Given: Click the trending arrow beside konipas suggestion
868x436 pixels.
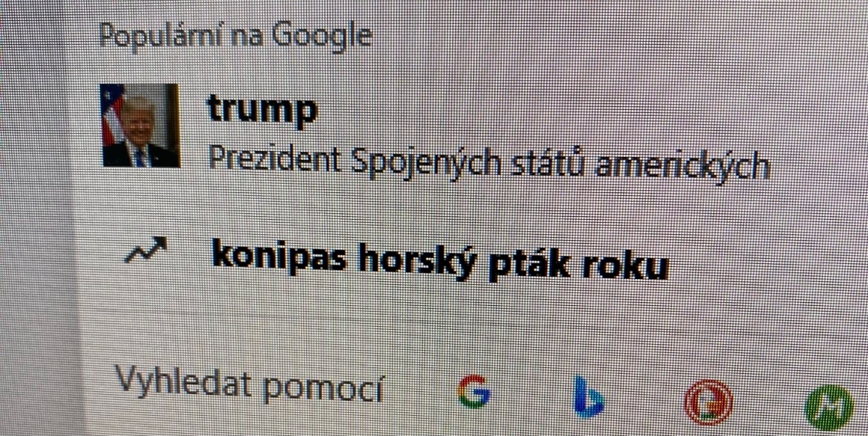Looking at the screenshot, I should tap(146, 251).
